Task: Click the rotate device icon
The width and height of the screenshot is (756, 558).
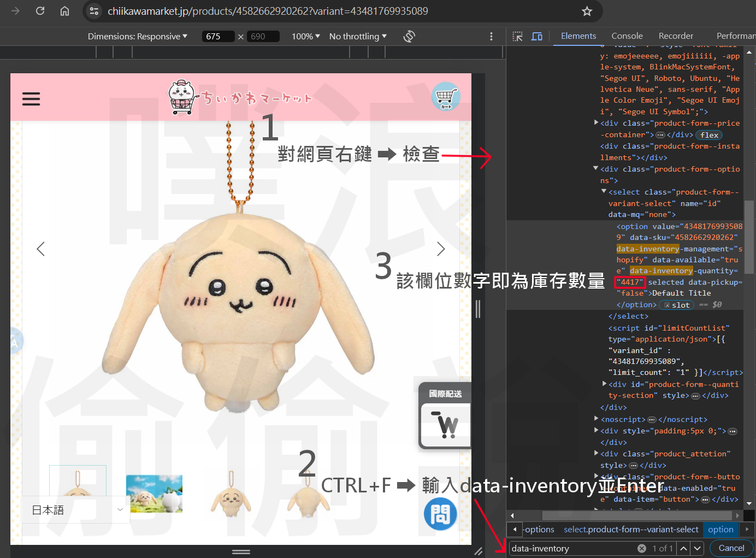Action: point(409,36)
